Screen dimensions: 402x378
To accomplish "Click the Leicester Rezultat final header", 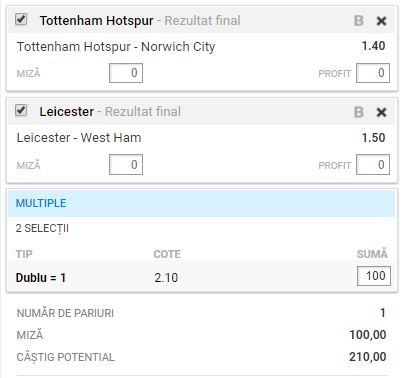I will tap(110, 112).
